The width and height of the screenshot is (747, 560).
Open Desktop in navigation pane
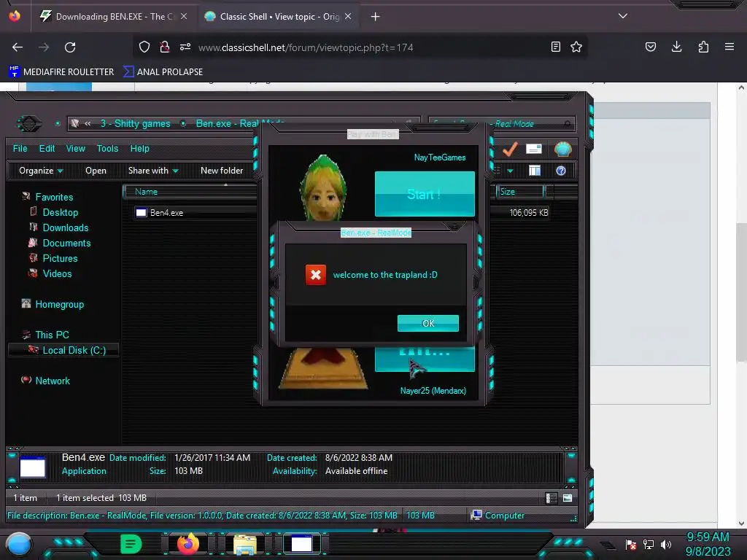tap(60, 212)
